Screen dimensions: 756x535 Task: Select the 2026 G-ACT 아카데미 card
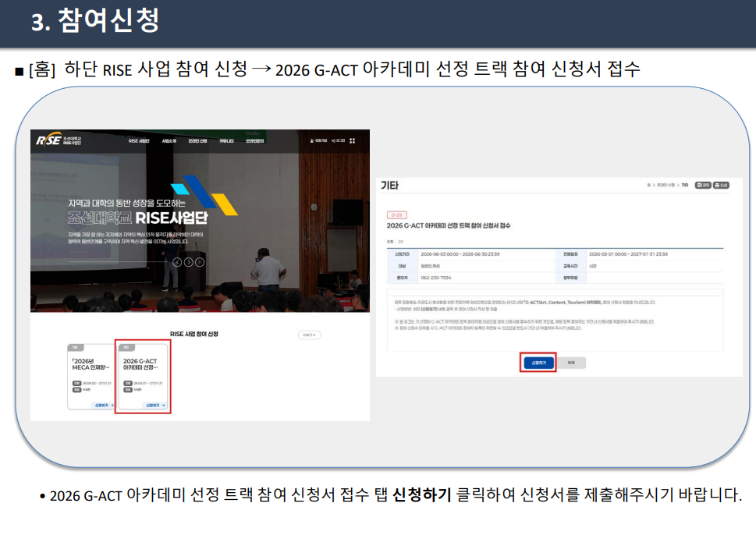143,377
